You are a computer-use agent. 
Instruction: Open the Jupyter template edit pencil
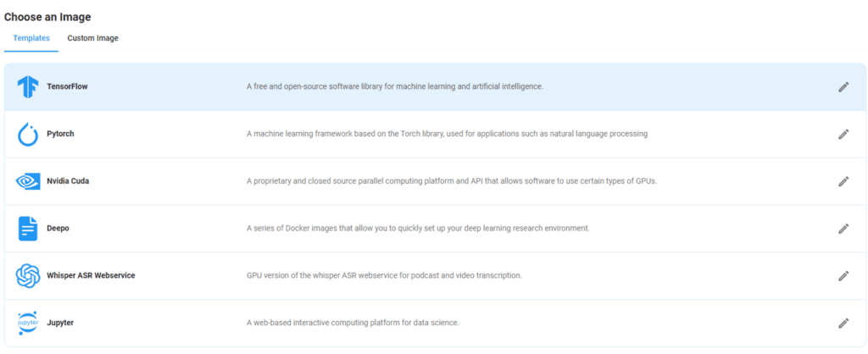coord(843,323)
